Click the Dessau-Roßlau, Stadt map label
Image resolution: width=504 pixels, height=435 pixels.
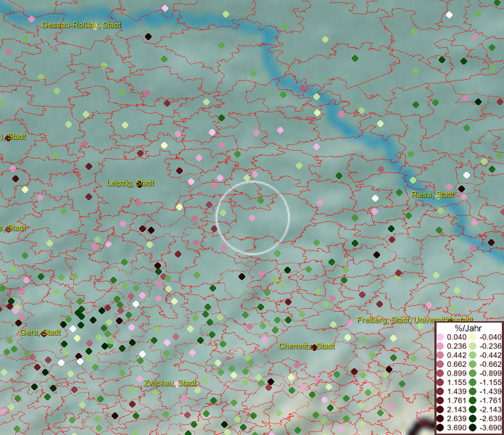[81, 25]
